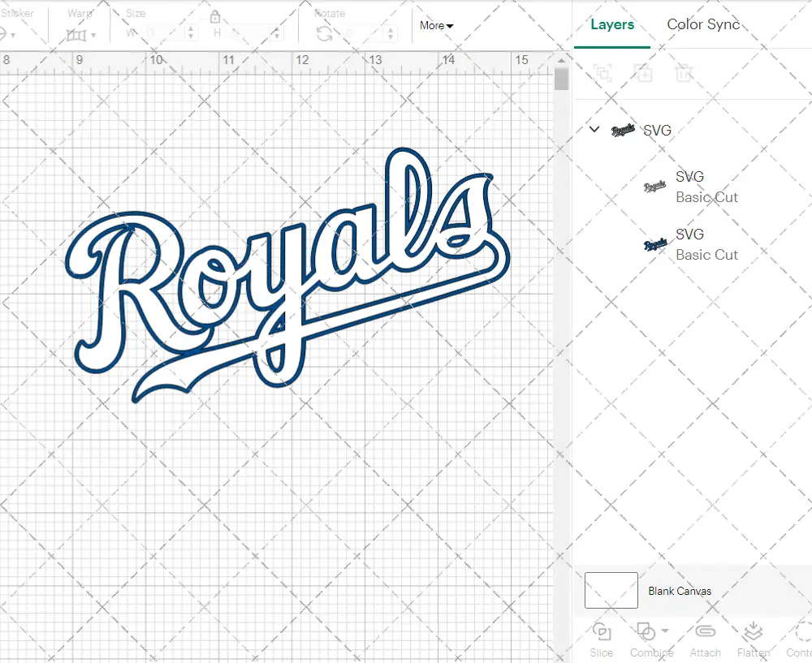Viewport: 812px width, 663px height.
Task: Open the Combine dropdown arrow
Action: pos(665,631)
